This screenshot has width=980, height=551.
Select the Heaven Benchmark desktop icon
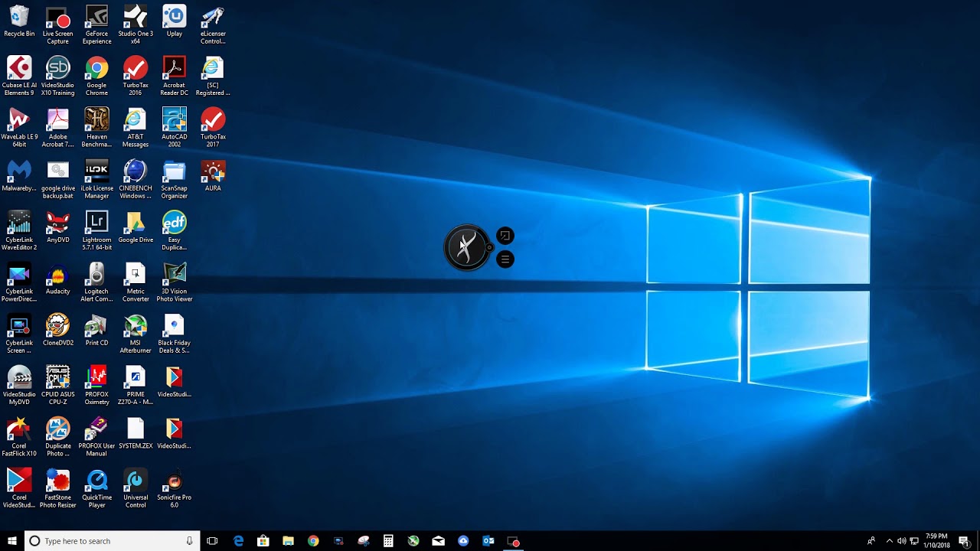coord(96,128)
